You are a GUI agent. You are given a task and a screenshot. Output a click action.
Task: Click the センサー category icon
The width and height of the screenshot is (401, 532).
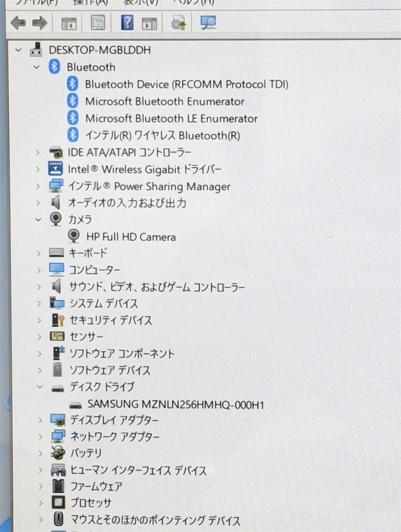point(57,337)
